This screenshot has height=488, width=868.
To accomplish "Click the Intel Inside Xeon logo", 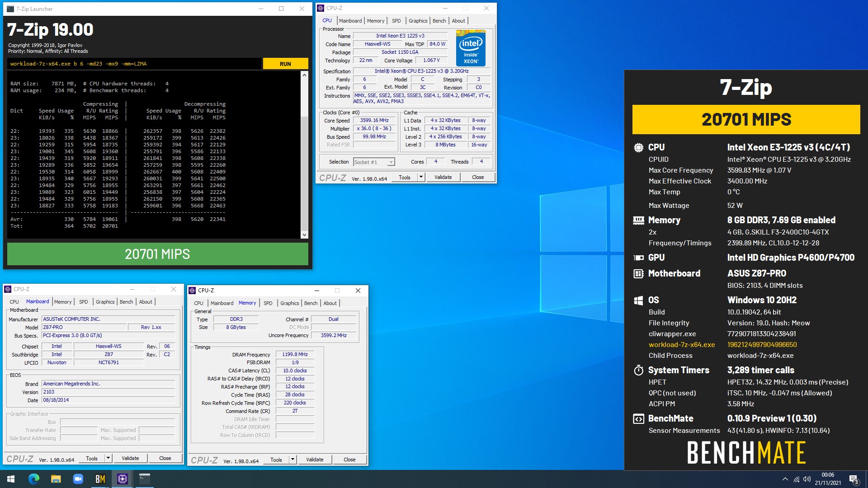I will coord(471,48).
